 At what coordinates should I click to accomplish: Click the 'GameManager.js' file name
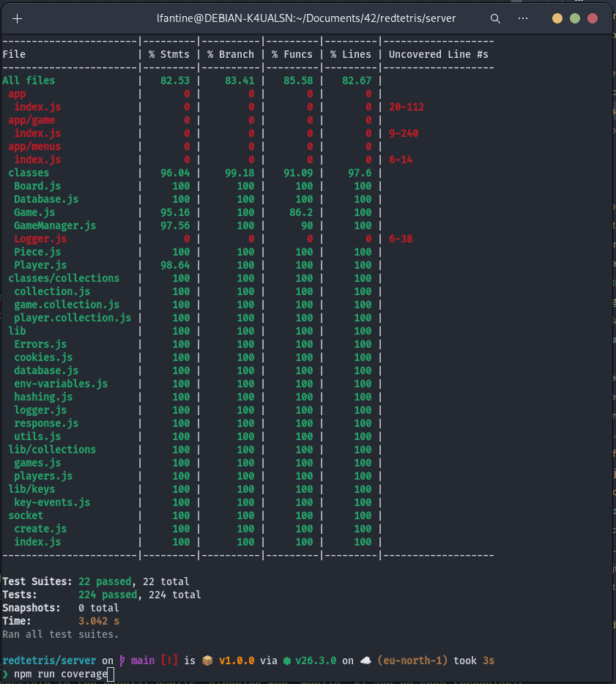point(55,226)
